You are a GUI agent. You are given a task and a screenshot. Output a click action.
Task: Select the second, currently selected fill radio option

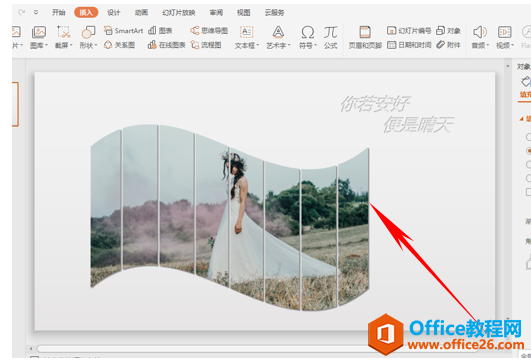click(x=529, y=150)
